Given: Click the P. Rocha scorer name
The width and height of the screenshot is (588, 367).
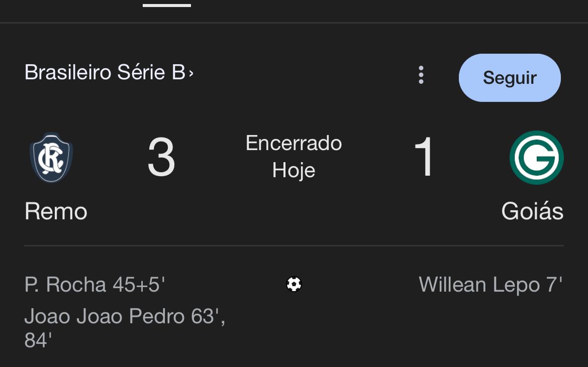Looking at the screenshot, I should tap(65, 285).
